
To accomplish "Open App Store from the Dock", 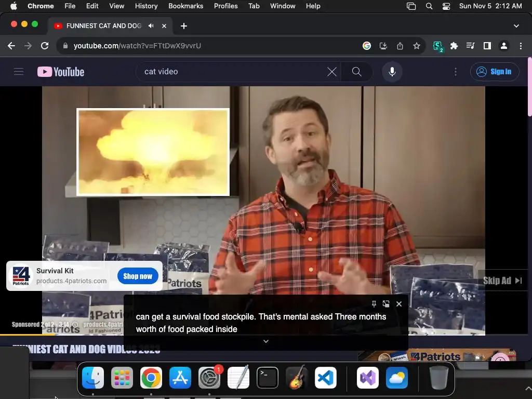I will pos(180,378).
